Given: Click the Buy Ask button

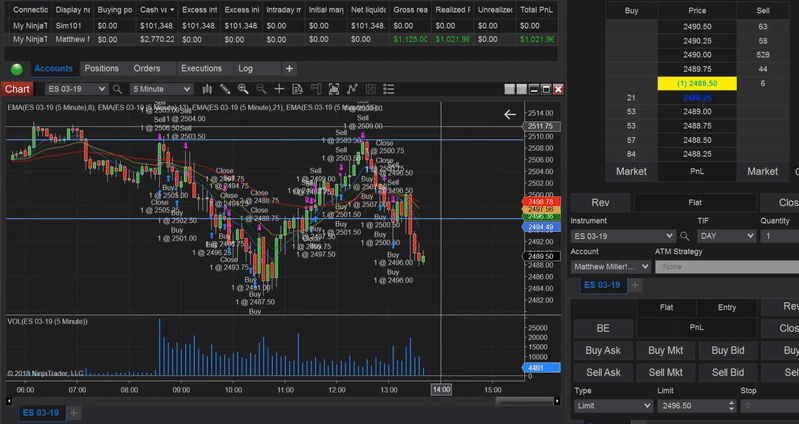Looking at the screenshot, I should (603, 351).
